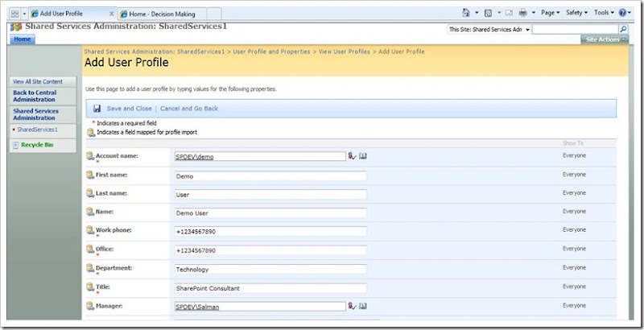Click Cancel and Go Back
The height and width of the screenshot is (330, 644).
point(189,109)
